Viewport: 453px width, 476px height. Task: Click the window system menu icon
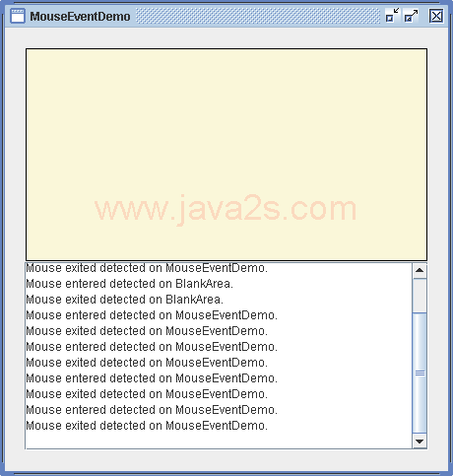click(18, 16)
